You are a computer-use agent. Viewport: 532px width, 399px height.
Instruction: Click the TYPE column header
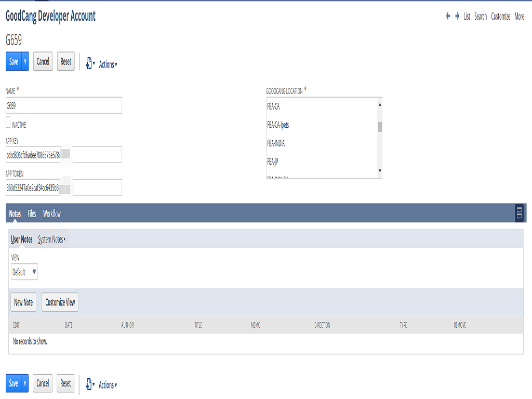(x=403, y=325)
